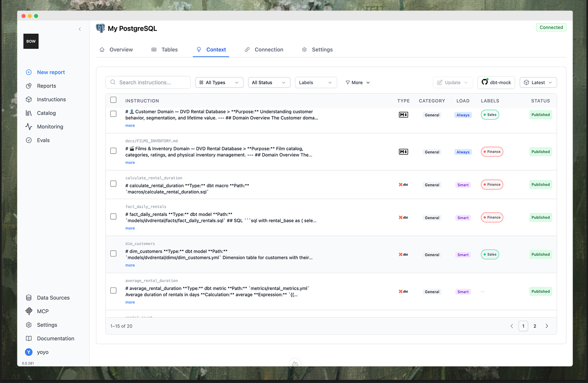This screenshot has width=588, height=383.
Task: Click the Always load badge for Customer Domain
Action: click(463, 115)
